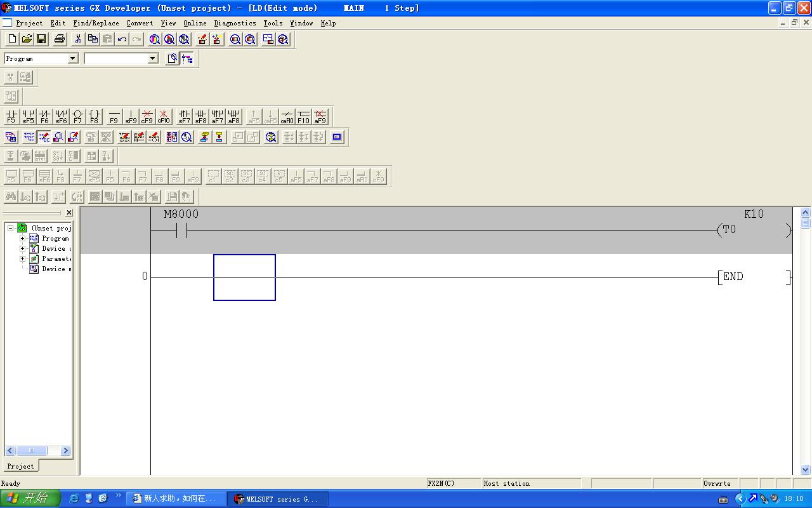Screen dimensions: 812x508
Task: Insert rising pulse contact (sF7)
Action: coord(184,117)
